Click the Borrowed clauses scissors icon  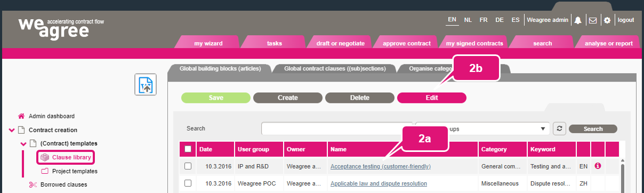click(33, 184)
